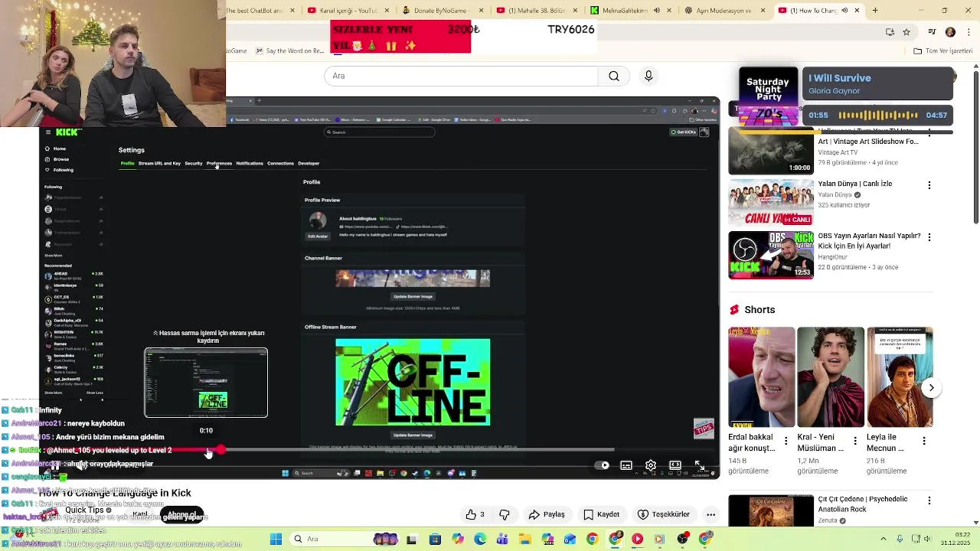
Task: Open the 'Mahalle 38. Bölüm' tab
Action: pos(536,10)
